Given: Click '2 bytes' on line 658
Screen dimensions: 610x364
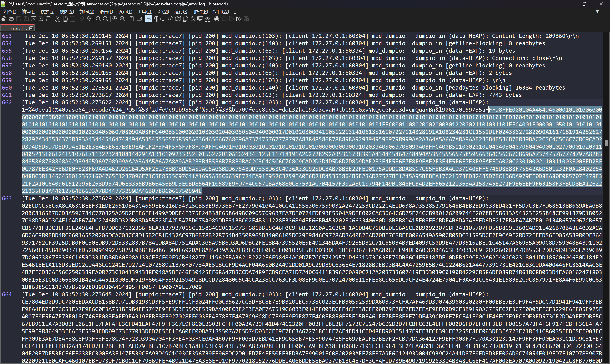Looking at the screenshot, I should tap(500, 73).
